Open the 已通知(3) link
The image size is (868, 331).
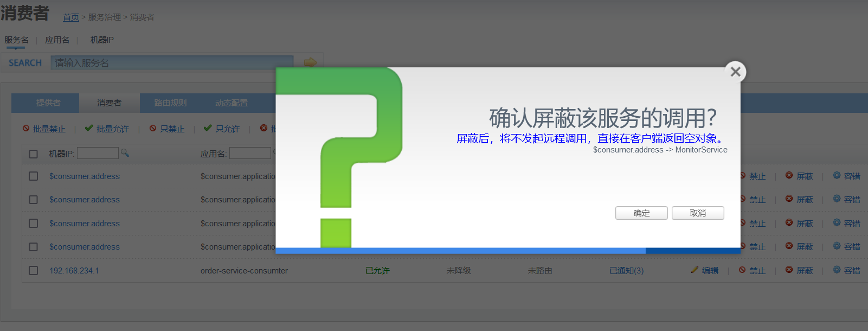tap(626, 271)
